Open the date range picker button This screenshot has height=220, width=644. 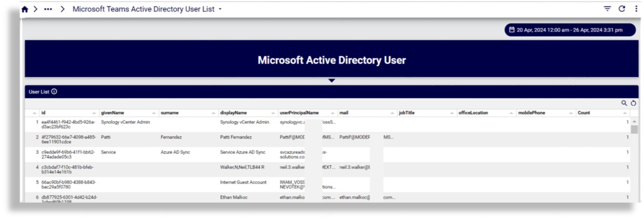[570, 30]
